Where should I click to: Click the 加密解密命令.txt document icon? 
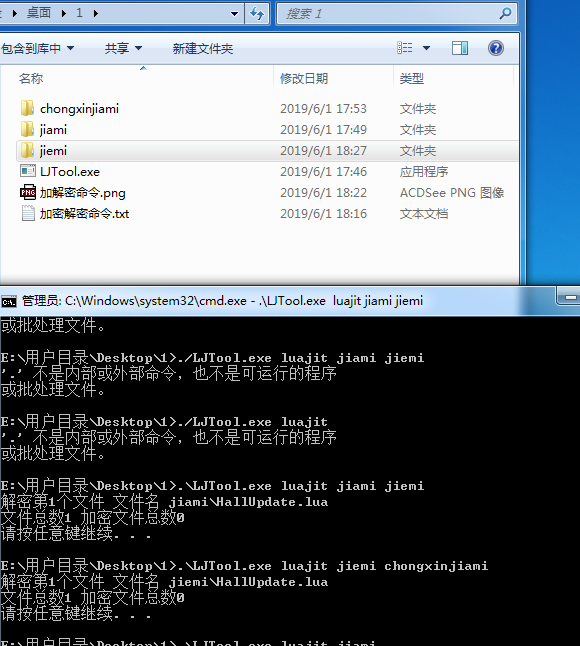click(x=28, y=213)
